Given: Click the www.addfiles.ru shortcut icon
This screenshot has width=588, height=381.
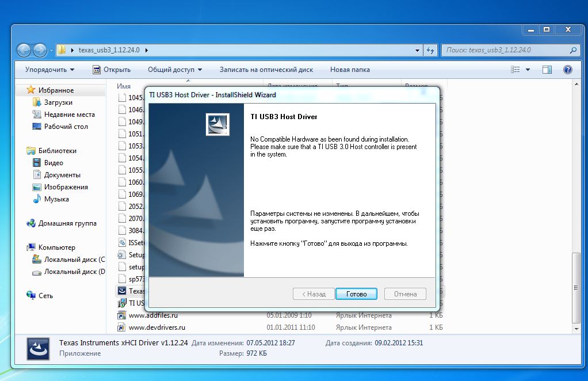Looking at the screenshot, I should pos(121,315).
